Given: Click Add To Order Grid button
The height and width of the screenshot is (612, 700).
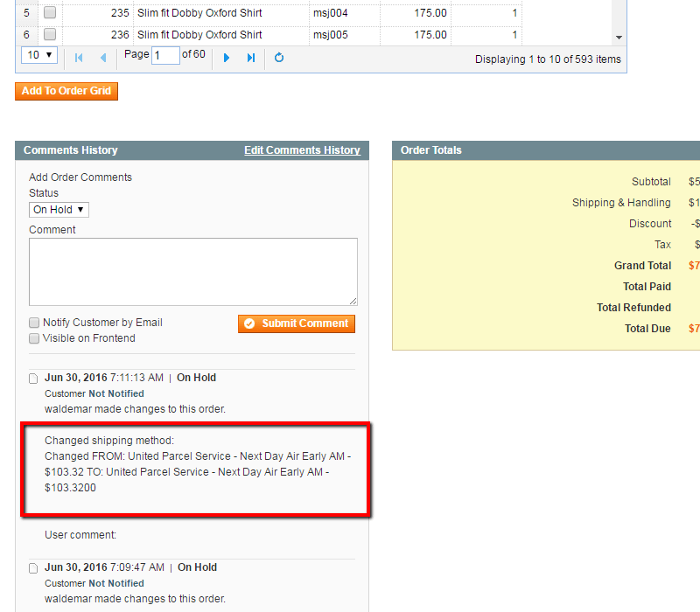Looking at the screenshot, I should pyautogui.click(x=66, y=91).
